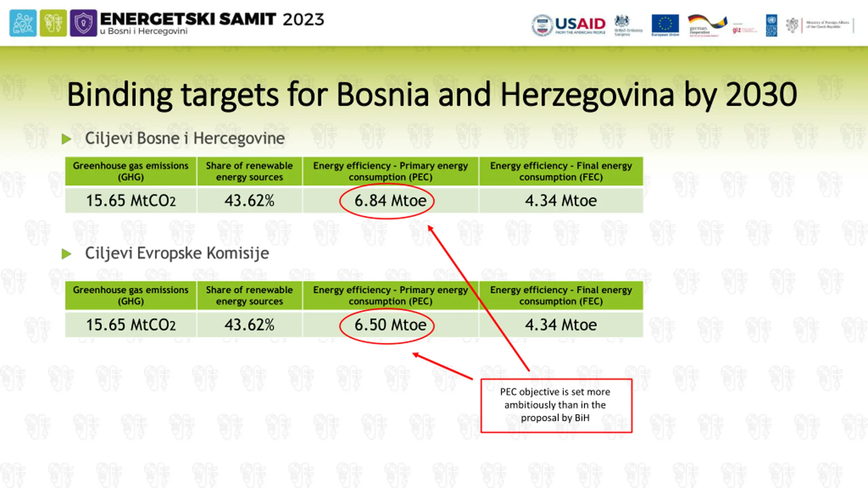Click the ENERGETSKI SAMIT 2023 heading

coord(212,19)
